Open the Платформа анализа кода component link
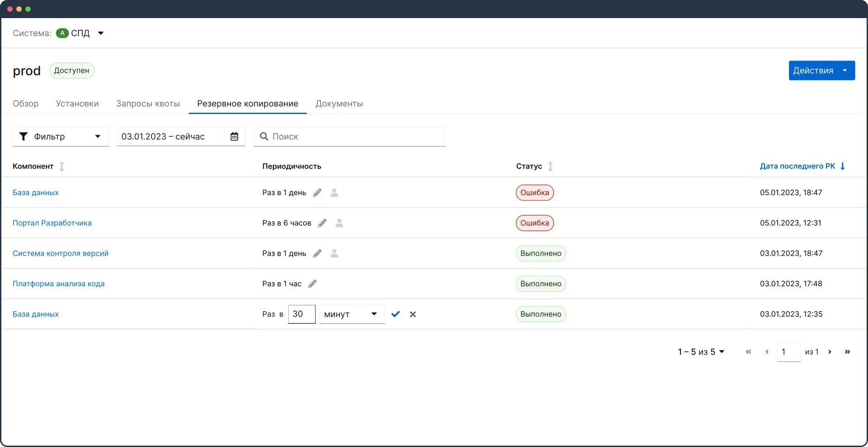 pos(59,284)
